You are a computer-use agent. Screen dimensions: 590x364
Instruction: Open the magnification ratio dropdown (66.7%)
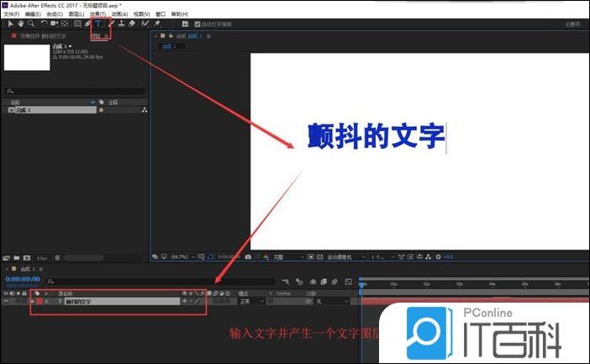pyautogui.click(x=179, y=256)
